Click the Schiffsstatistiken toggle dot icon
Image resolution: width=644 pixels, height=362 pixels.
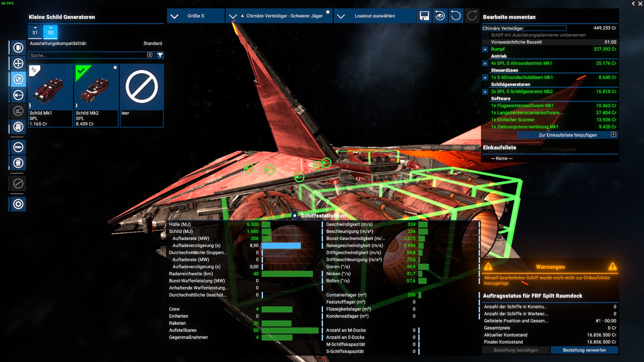click(x=294, y=216)
